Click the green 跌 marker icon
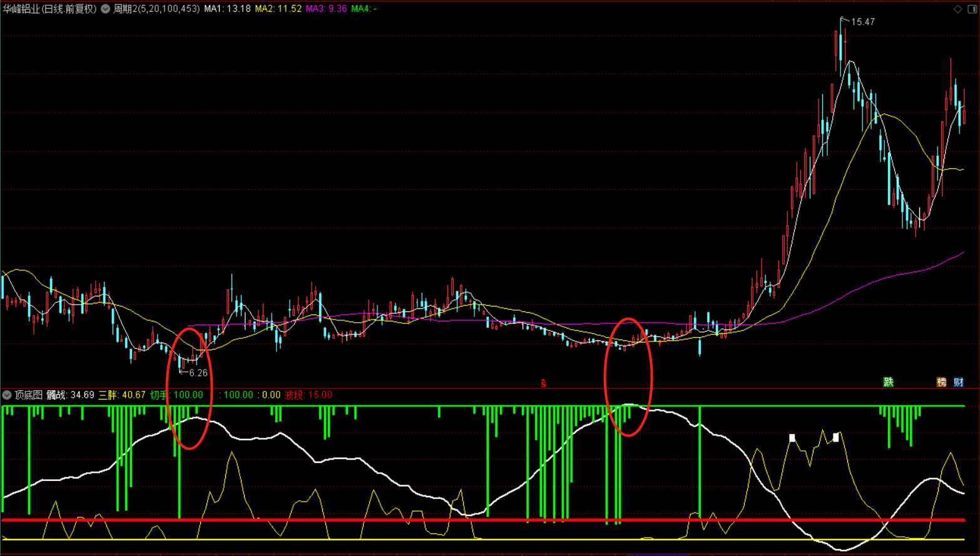 coord(888,382)
